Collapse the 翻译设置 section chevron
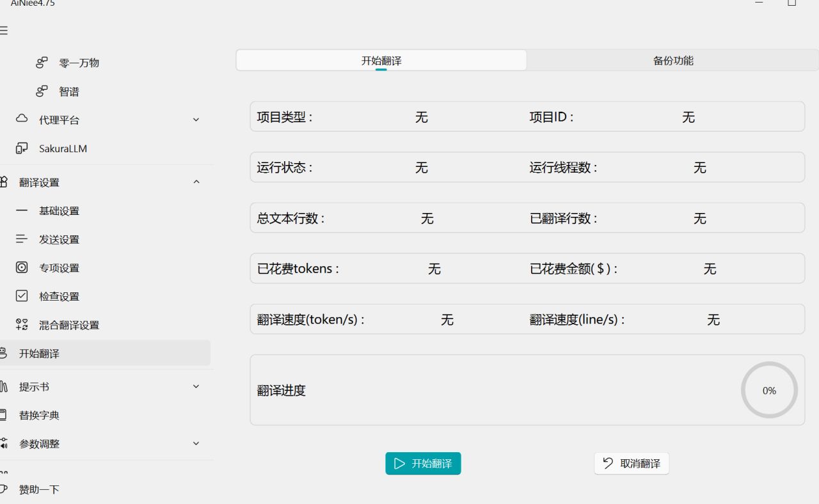819x504 pixels. [x=196, y=182]
